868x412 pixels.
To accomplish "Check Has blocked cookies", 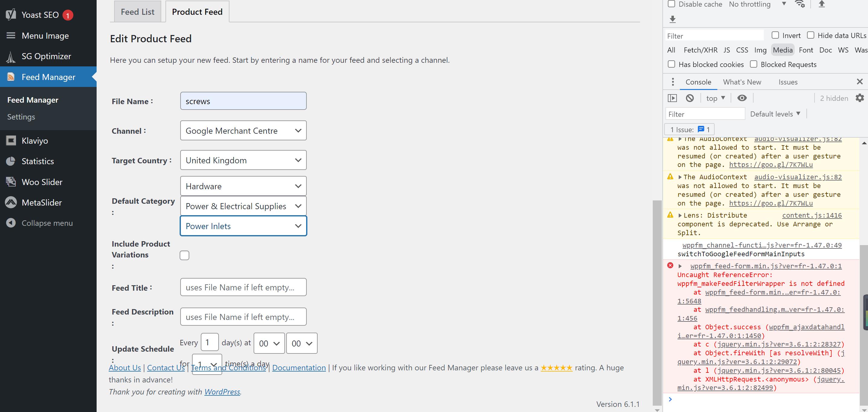I will tap(671, 64).
